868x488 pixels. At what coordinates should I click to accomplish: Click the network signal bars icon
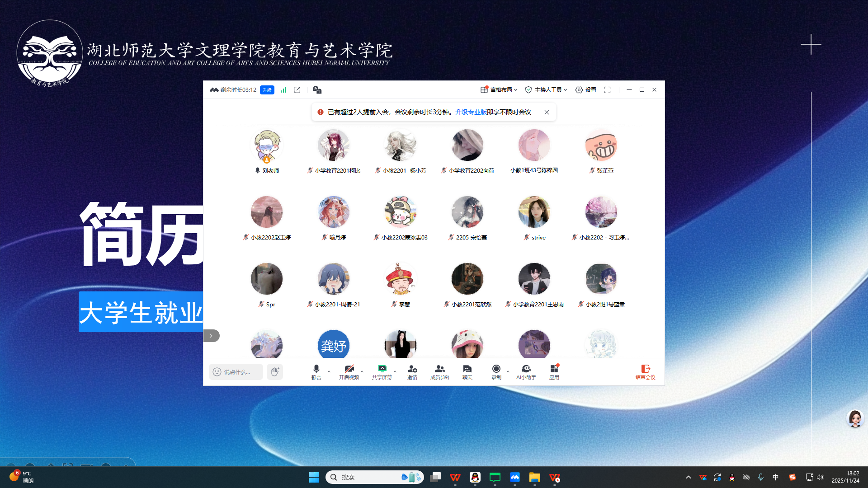click(283, 90)
